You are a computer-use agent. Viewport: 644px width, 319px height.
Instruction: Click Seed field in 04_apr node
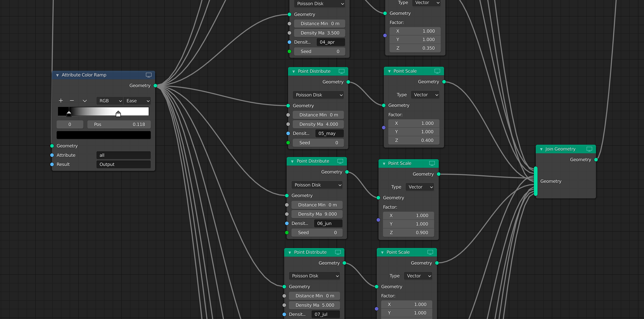click(x=320, y=52)
